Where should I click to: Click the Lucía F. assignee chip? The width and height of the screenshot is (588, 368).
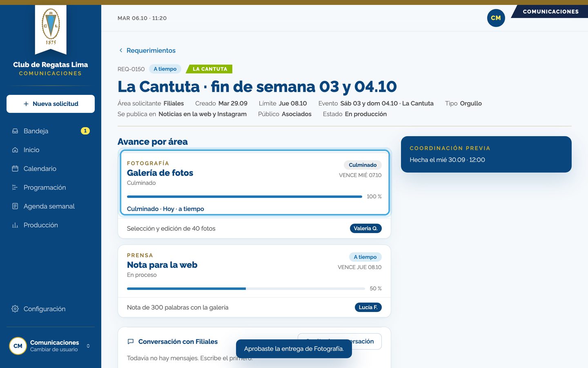point(368,307)
